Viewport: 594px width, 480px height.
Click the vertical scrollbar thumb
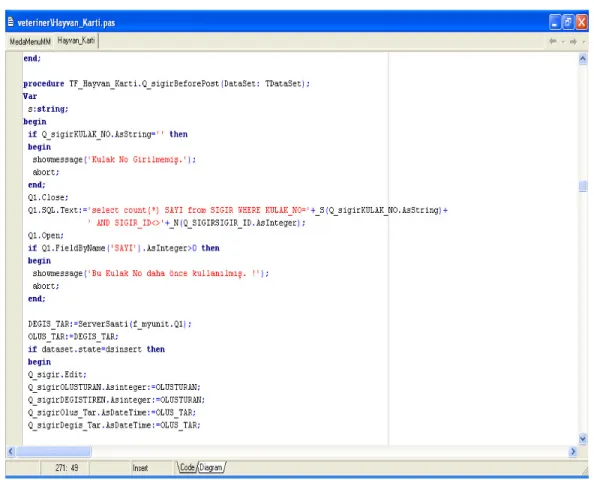click(583, 186)
